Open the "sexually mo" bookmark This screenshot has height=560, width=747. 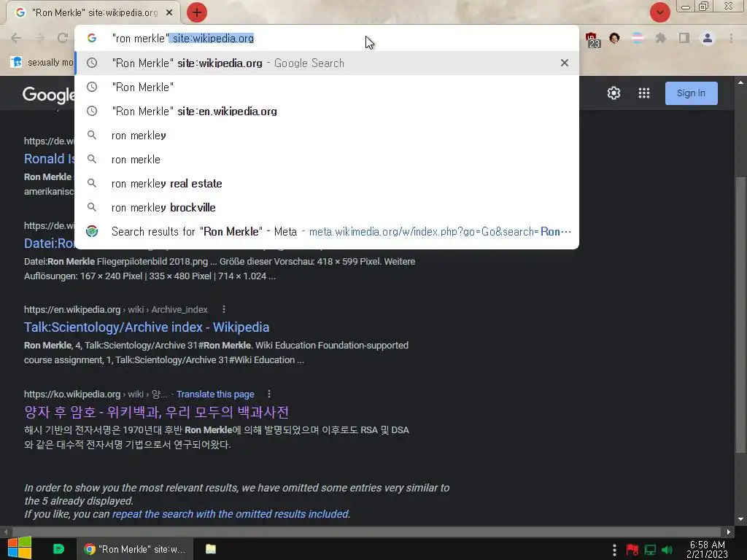pos(42,63)
